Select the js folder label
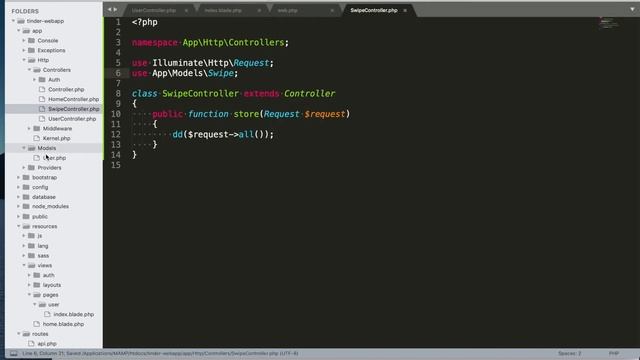 click(x=40, y=236)
